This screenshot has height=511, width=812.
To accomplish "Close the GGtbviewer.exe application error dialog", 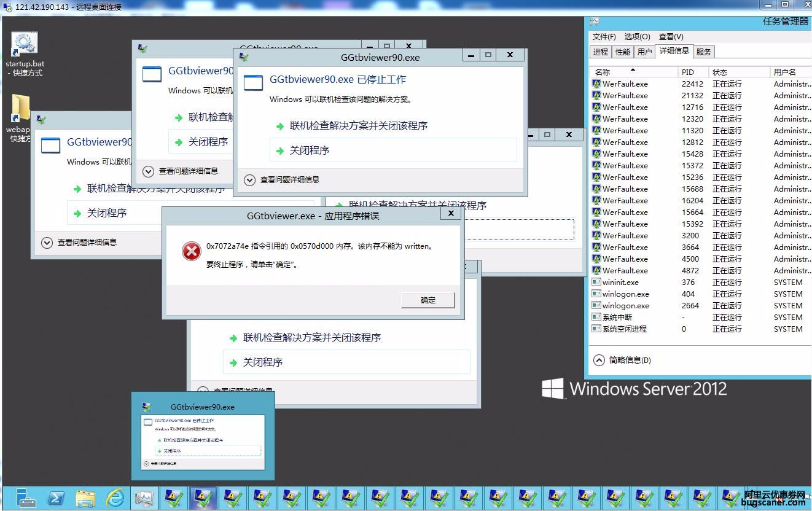I will pos(451,213).
